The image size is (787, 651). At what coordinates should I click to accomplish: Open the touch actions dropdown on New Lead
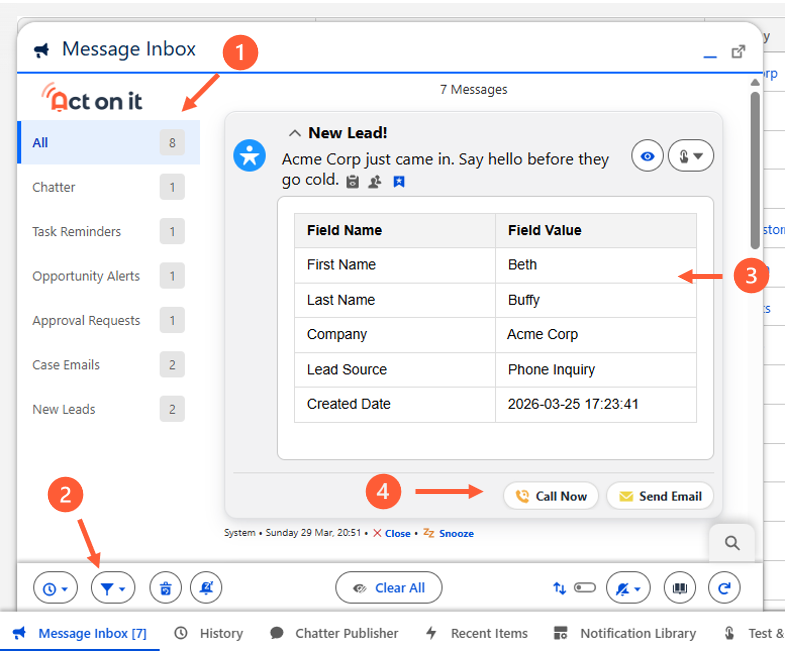(x=691, y=156)
